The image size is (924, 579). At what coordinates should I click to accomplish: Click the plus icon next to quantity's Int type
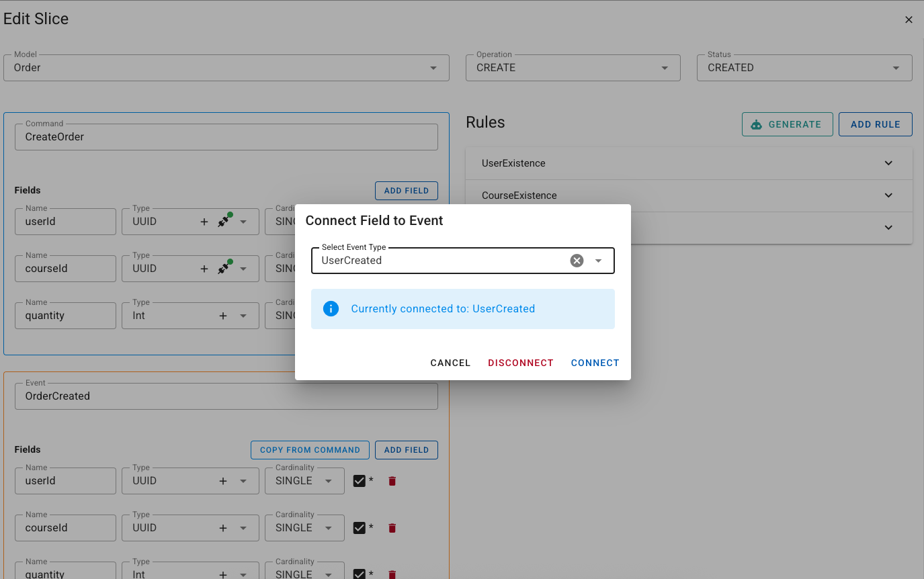click(x=222, y=314)
